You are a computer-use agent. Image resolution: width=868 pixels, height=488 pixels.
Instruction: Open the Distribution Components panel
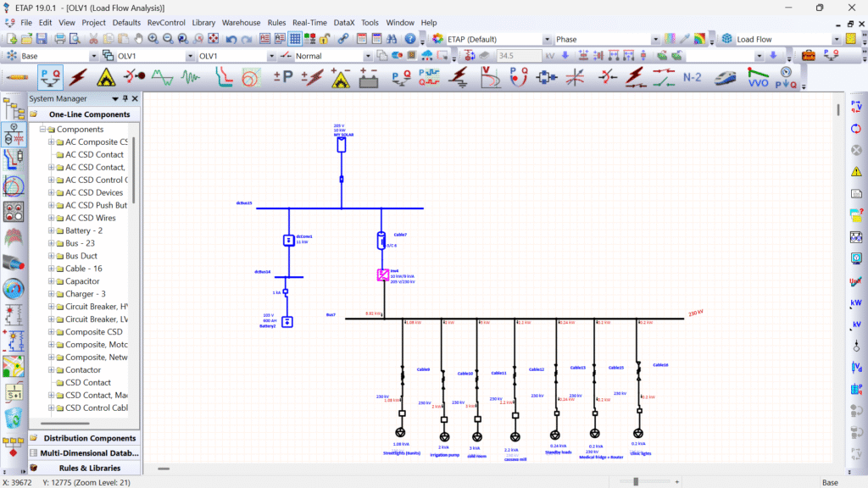89,438
